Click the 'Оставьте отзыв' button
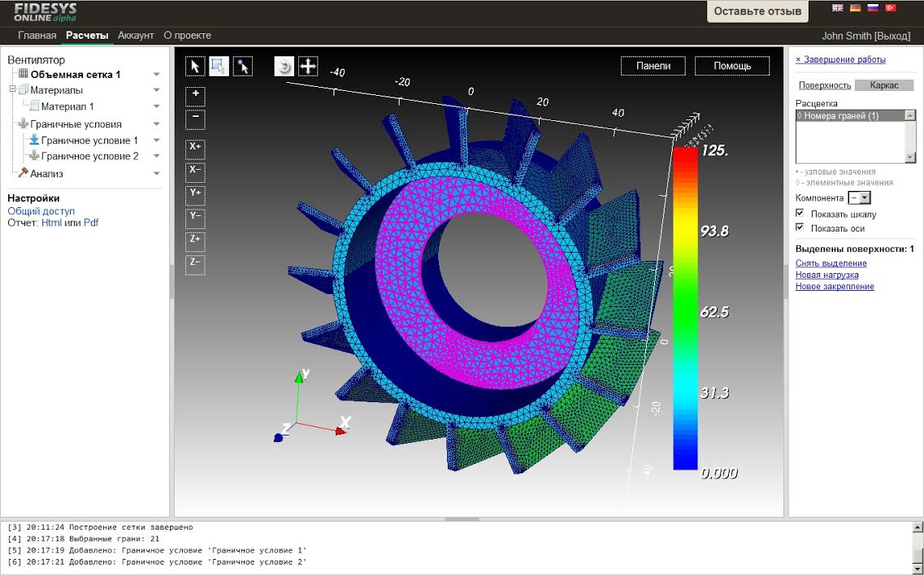Image resolution: width=924 pixels, height=576 pixels. pos(757,11)
